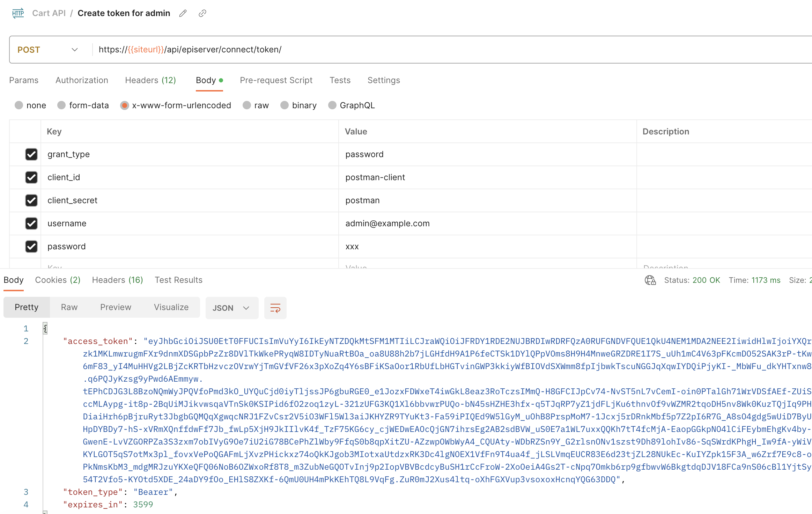The image size is (812, 514).
Task: Uncheck the grant_type parameter checkbox
Action: tap(31, 154)
